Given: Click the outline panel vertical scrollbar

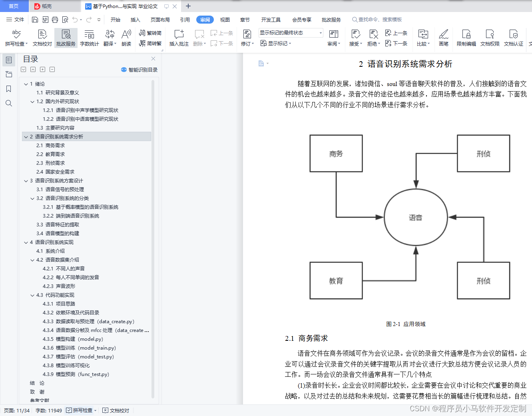Looking at the screenshot, I should (x=153, y=239).
